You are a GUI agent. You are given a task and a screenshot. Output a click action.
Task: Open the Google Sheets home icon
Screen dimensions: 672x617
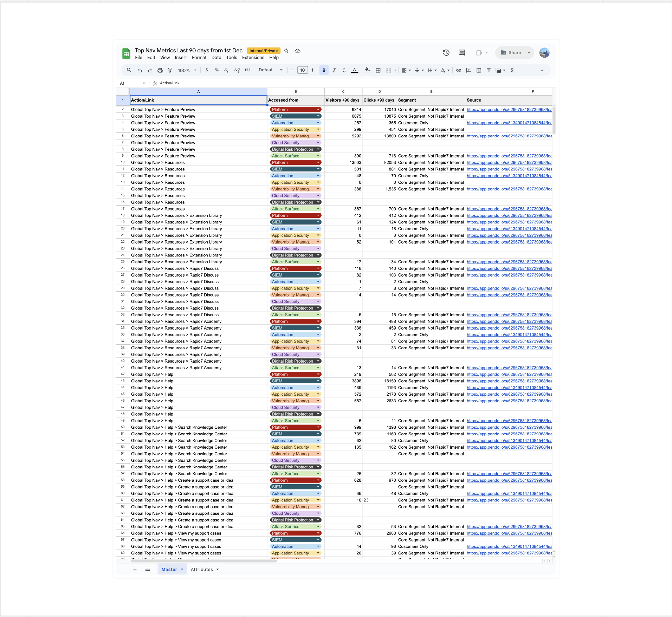tap(126, 53)
